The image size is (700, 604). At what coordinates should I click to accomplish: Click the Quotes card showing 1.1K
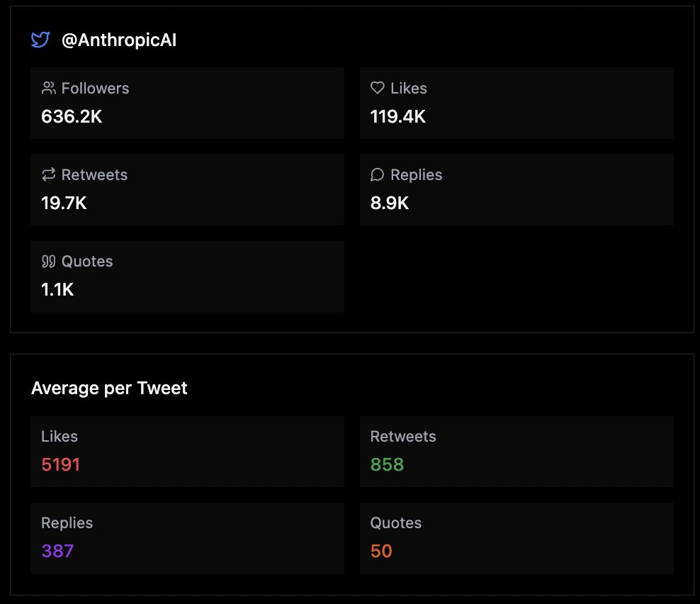[x=187, y=276]
